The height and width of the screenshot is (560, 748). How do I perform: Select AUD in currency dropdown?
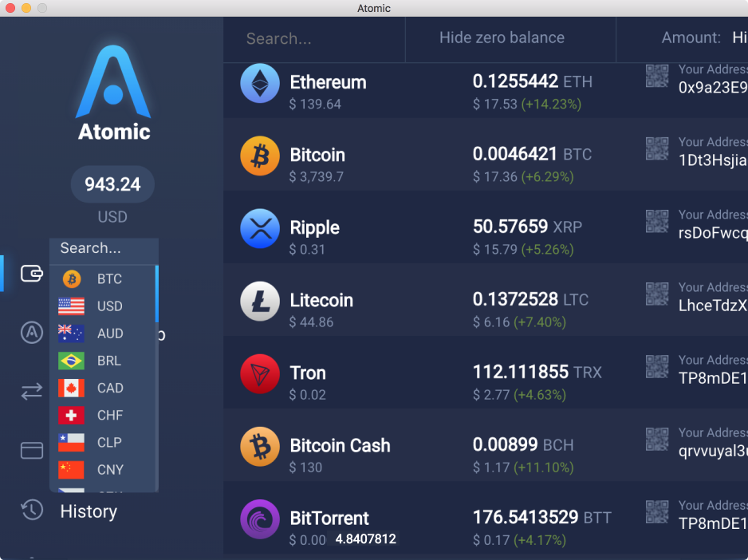point(102,333)
